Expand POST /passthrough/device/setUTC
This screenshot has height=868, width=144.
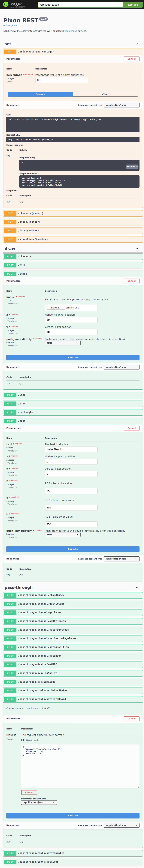73,664
